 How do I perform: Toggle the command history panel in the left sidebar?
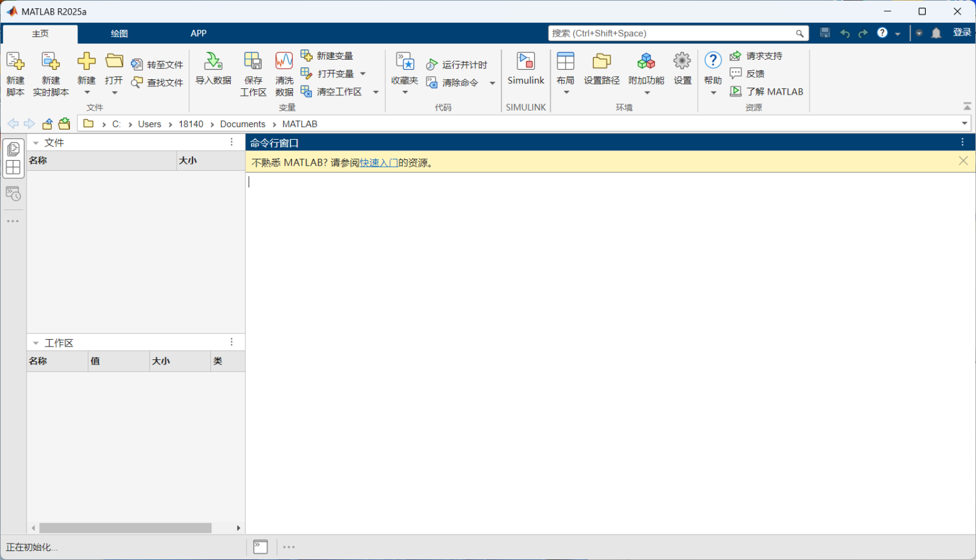[x=13, y=194]
